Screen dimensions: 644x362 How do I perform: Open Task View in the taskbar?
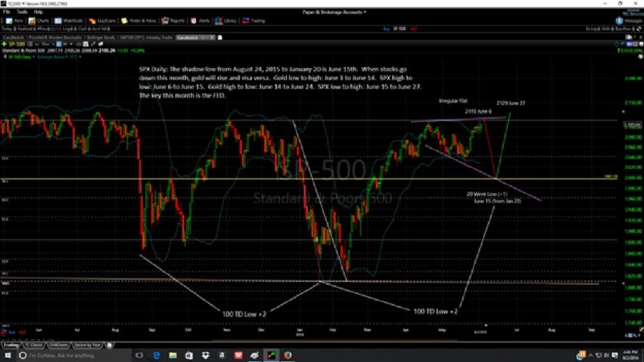pos(140,355)
